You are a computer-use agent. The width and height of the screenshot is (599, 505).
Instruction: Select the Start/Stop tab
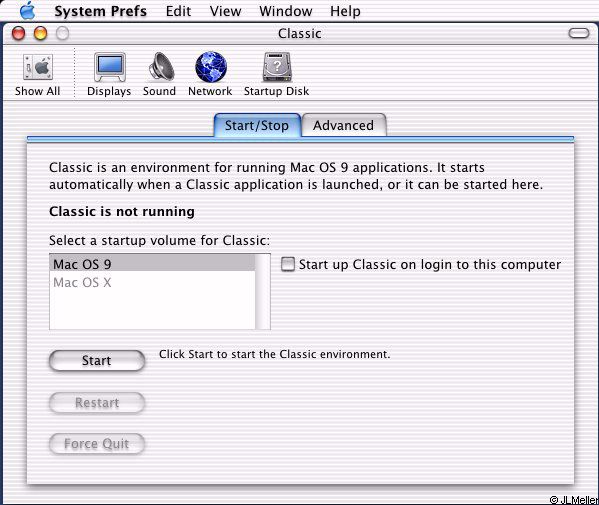pos(257,125)
